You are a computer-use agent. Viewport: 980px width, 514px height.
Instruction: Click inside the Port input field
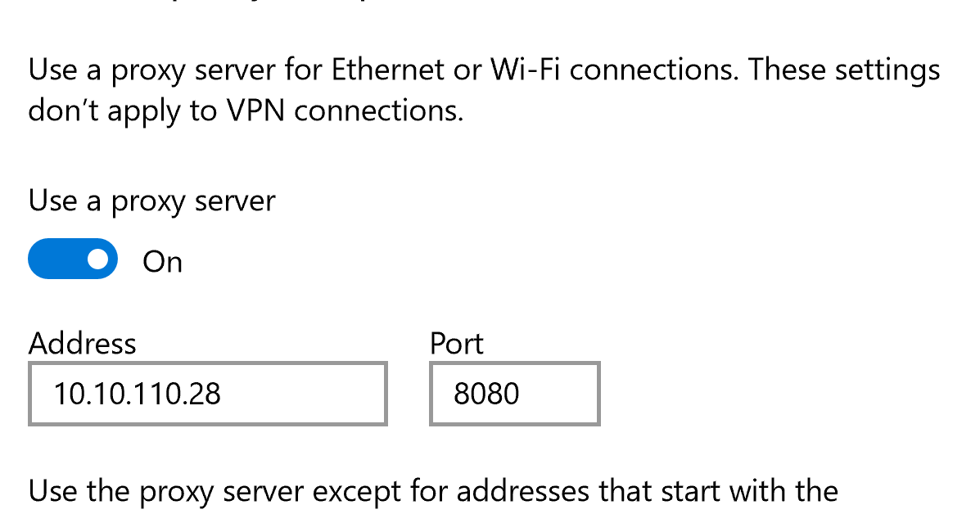tap(513, 394)
